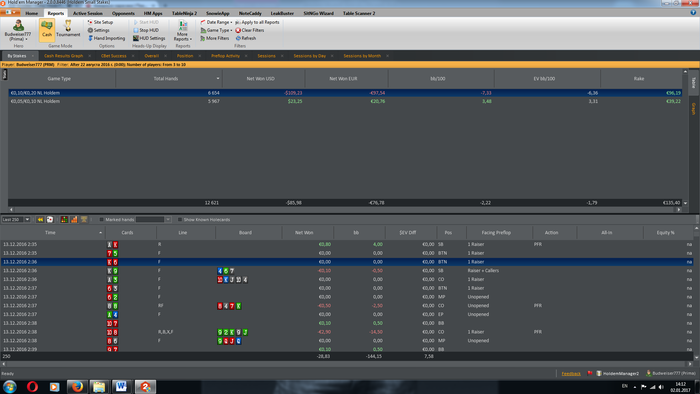Expand Date Range filter
Image resolution: width=700 pixels, height=394 pixels.
click(216, 22)
